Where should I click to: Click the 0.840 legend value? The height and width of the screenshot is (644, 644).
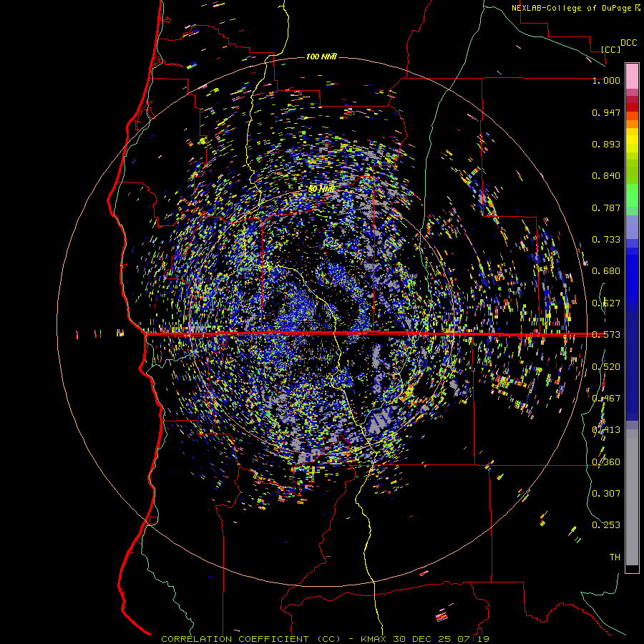pos(606,176)
